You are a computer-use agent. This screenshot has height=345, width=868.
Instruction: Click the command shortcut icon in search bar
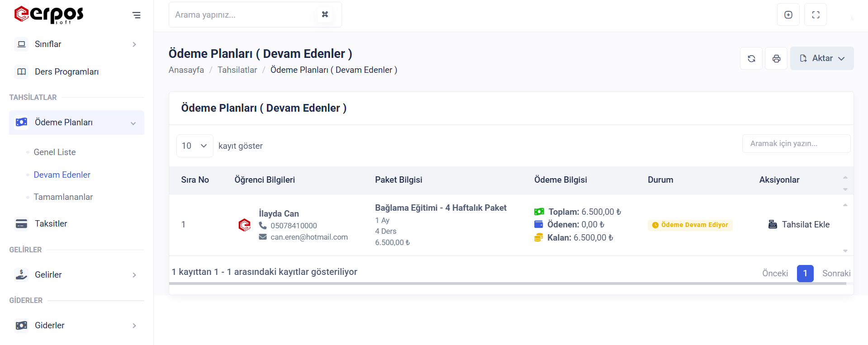pyautogui.click(x=325, y=14)
